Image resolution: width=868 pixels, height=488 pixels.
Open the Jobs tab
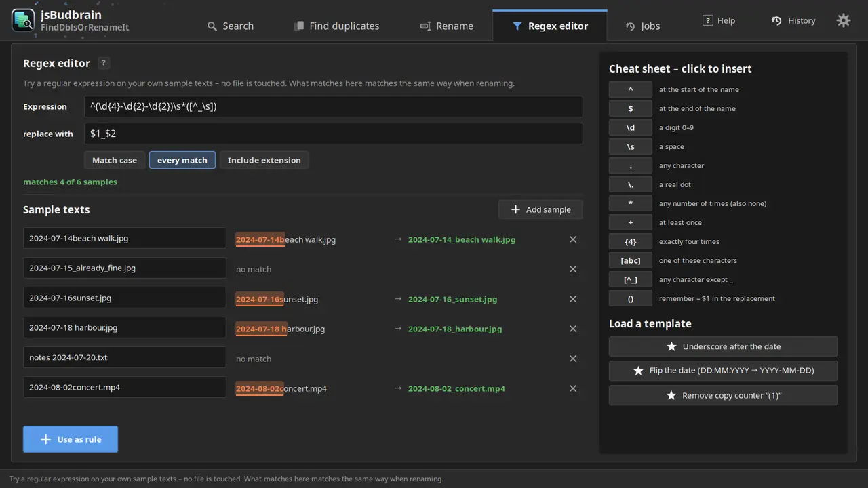click(x=643, y=26)
